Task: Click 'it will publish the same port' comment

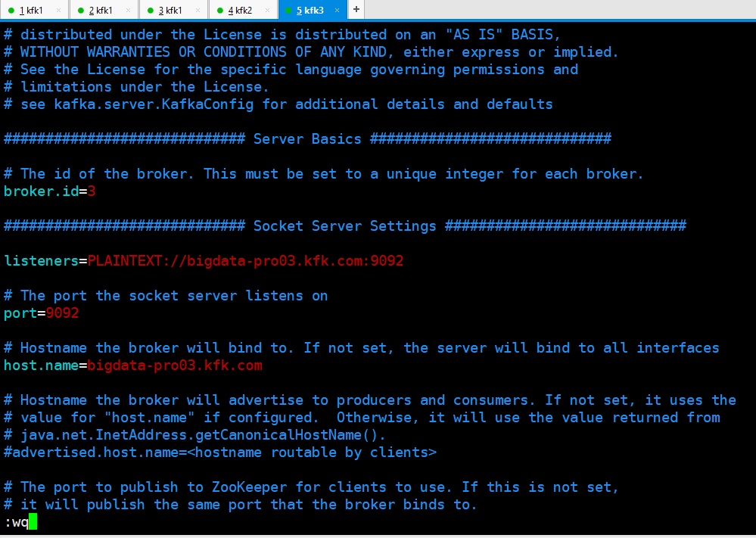Action: point(240,505)
